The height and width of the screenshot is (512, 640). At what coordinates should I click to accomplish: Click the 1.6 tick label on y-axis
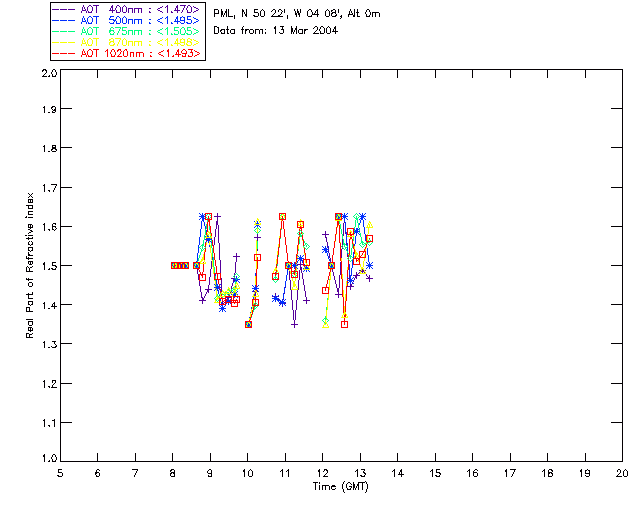(49, 227)
